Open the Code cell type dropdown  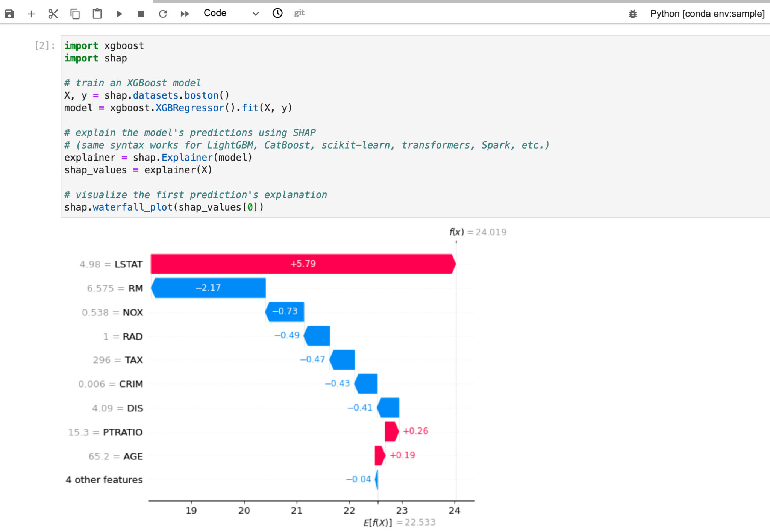pyautogui.click(x=215, y=13)
